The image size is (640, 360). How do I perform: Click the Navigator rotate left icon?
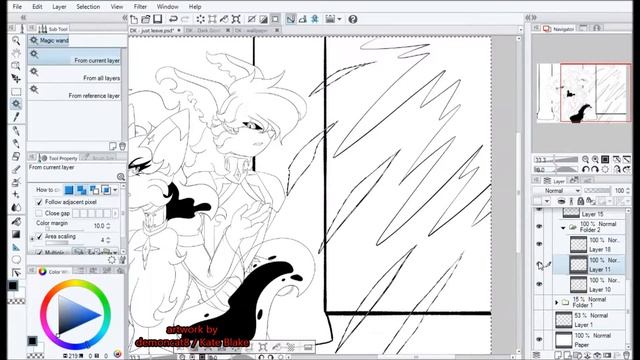tap(585, 169)
